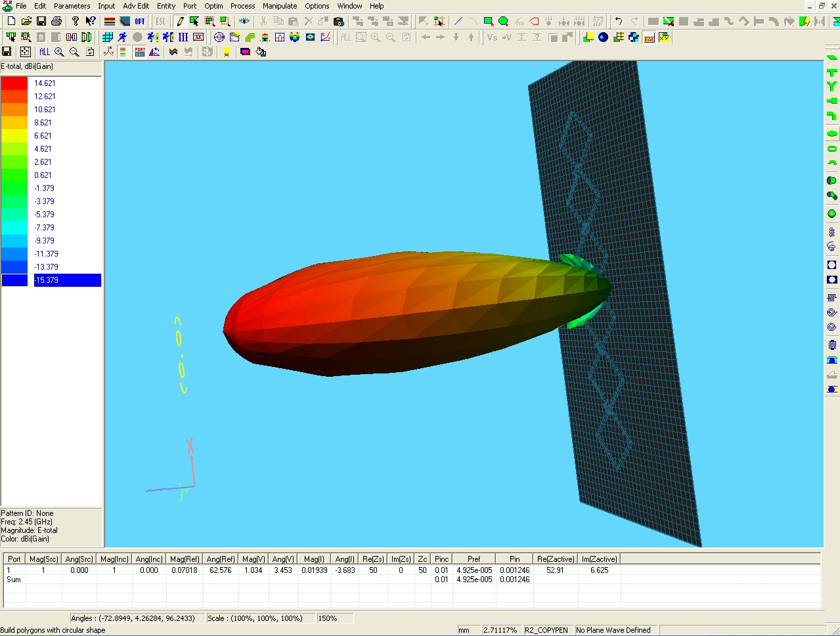Open the Adv Edit menu
Screen dimensions: 840x636
136,6
